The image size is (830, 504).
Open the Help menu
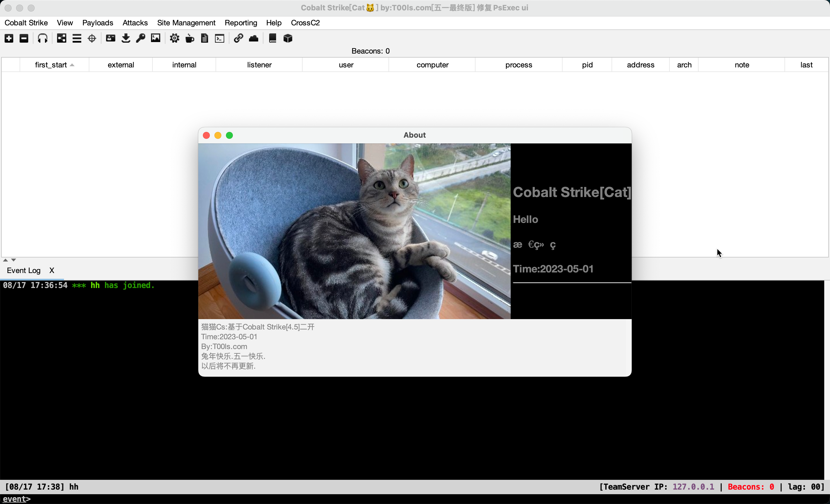tap(274, 22)
